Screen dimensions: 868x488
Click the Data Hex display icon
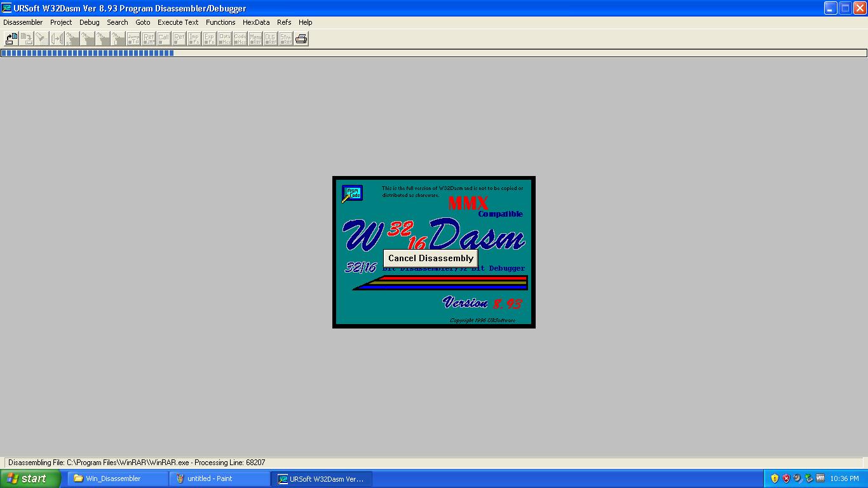224,39
